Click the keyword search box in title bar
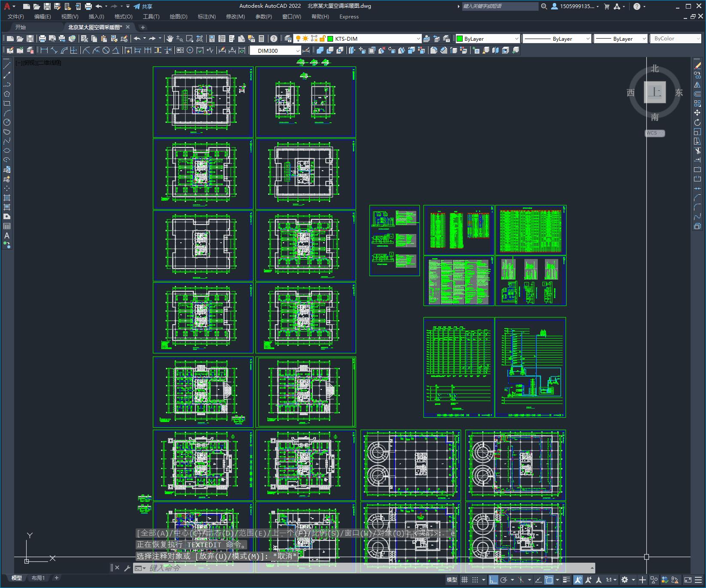Image resolution: width=706 pixels, height=588 pixels. [x=500, y=6]
